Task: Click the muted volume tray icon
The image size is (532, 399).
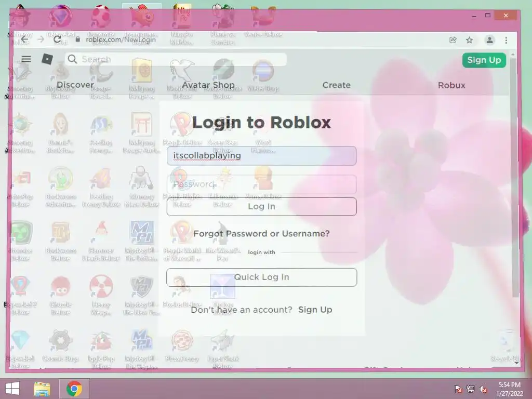Action: coord(483,389)
